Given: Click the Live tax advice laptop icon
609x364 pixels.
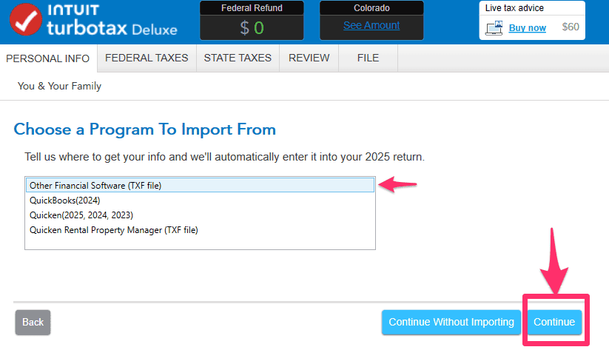Looking at the screenshot, I should [x=494, y=28].
